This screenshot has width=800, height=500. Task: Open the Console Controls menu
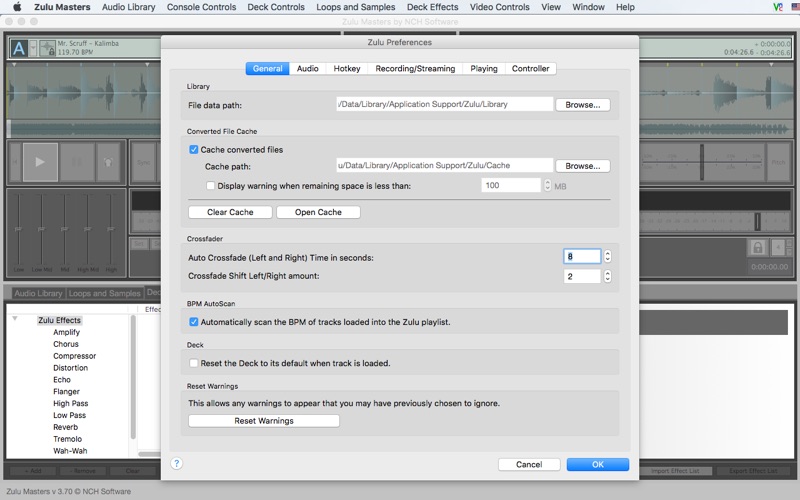(x=202, y=7)
